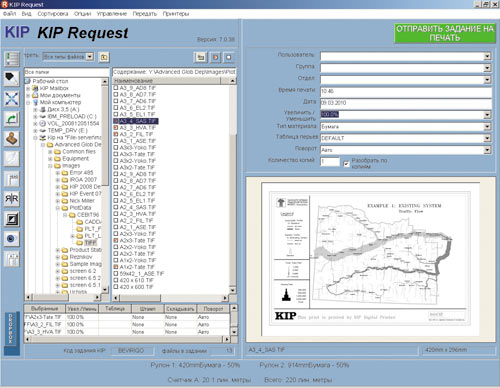Click the 'Наименование' column header

point(166,81)
